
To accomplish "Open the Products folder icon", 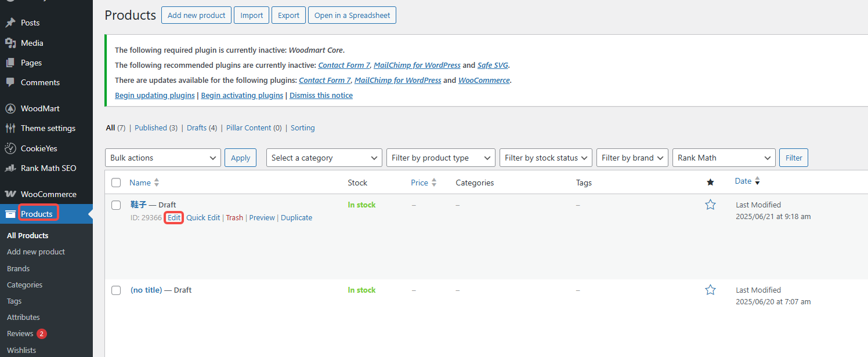I will point(9,213).
